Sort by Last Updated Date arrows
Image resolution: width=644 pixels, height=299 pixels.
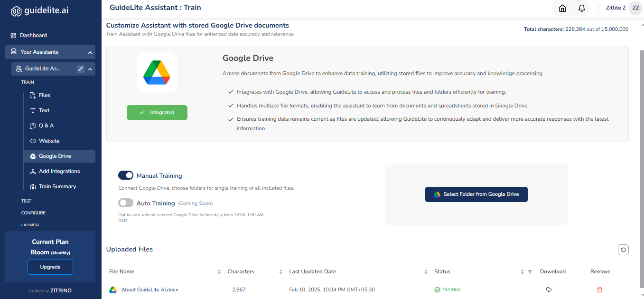point(426,272)
